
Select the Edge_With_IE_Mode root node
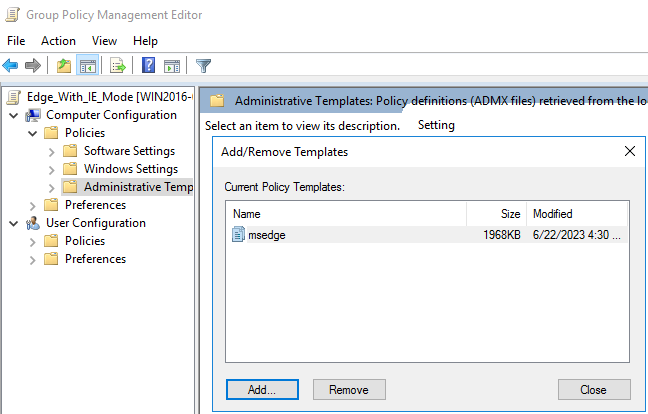point(109,97)
